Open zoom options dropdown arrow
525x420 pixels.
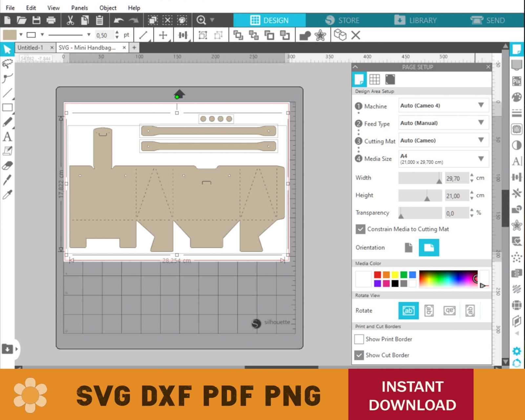[212, 20]
